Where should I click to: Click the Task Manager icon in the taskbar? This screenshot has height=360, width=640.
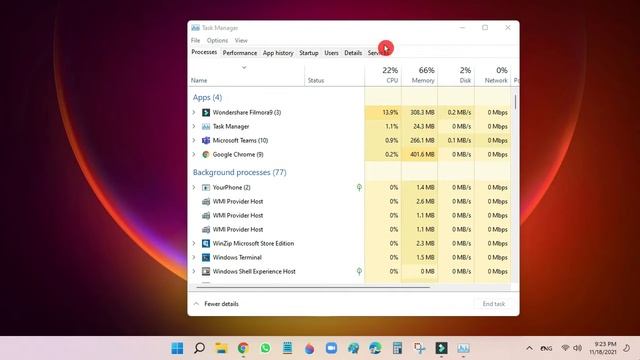pyautogui.click(x=463, y=348)
